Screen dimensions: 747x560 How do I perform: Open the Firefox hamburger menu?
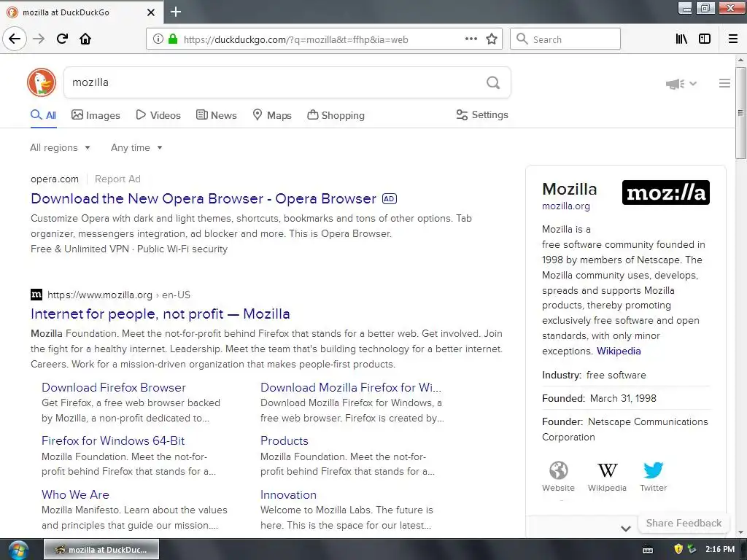(x=733, y=39)
